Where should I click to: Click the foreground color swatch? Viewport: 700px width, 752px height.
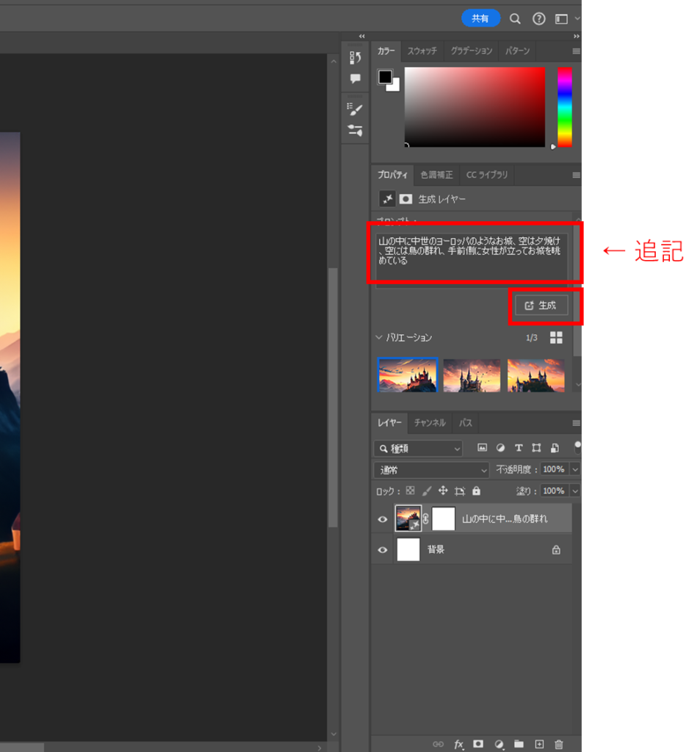pyautogui.click(x=385, y=77)
